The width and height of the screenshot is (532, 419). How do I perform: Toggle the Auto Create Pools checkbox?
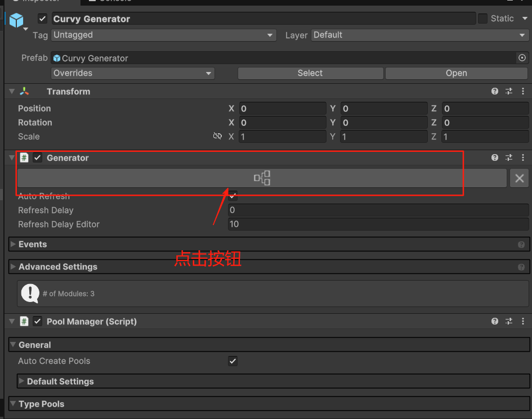[x=233, y=361]
